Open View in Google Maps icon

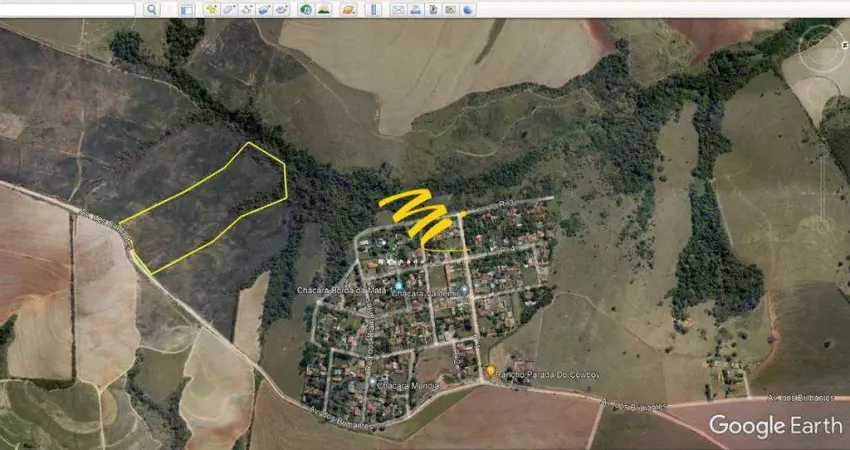[450, 9]
